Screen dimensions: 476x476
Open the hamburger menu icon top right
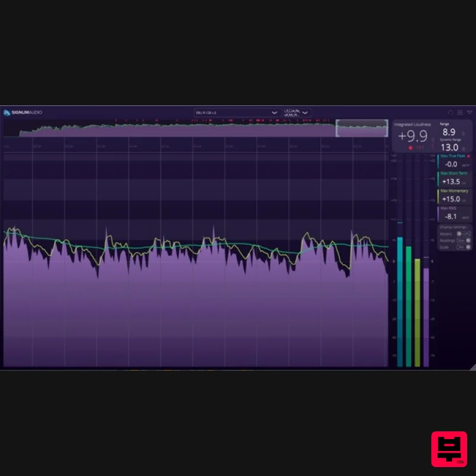459,112
